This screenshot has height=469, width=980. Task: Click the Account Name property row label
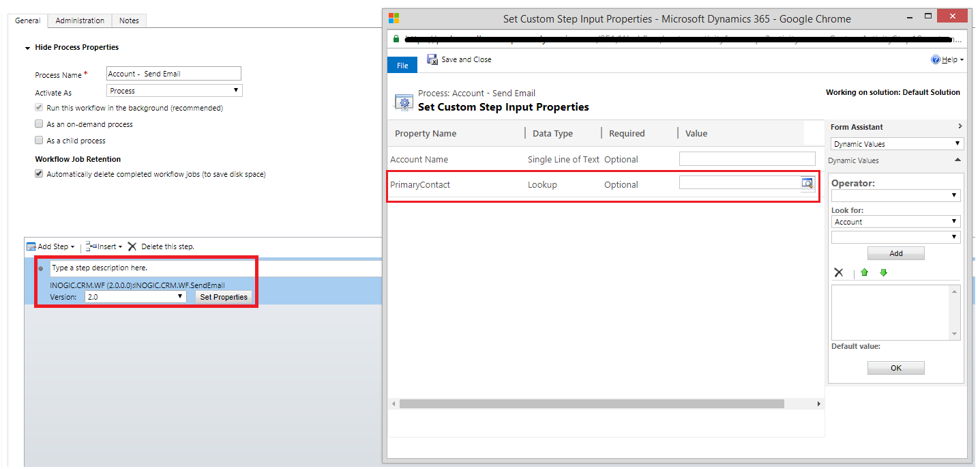click(419, 159)
